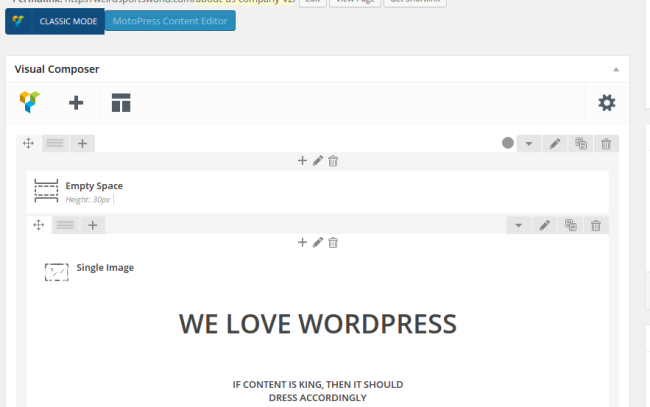The image size is (650, 407).
Task: Click the Visual Composer panel title
Action: click(57, 69)
